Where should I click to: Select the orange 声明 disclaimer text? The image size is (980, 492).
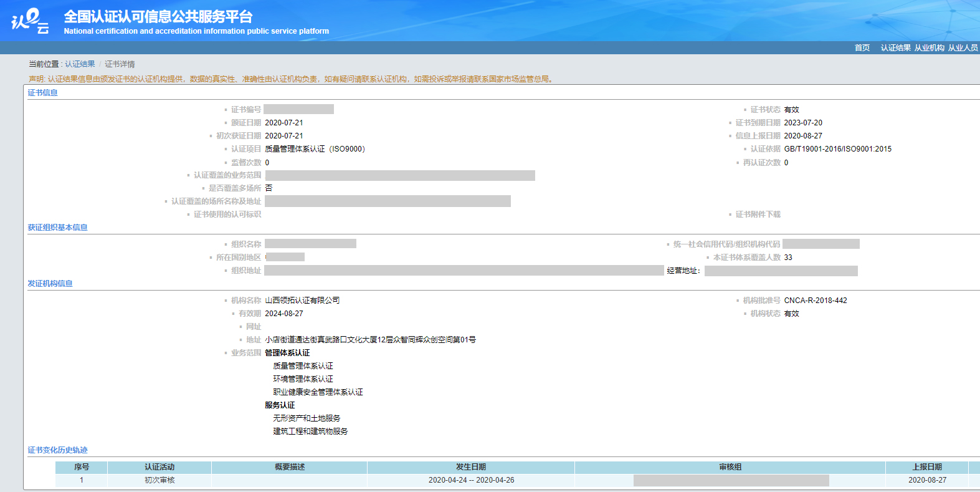291,79
